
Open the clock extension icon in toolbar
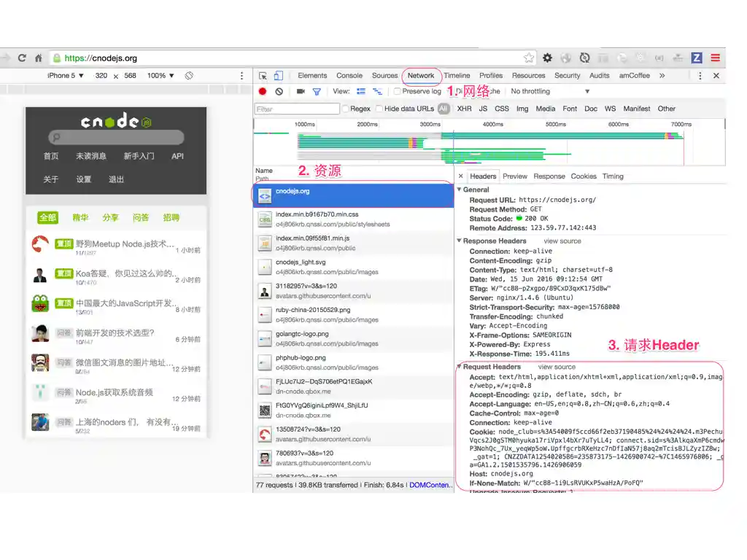point(584,58)
